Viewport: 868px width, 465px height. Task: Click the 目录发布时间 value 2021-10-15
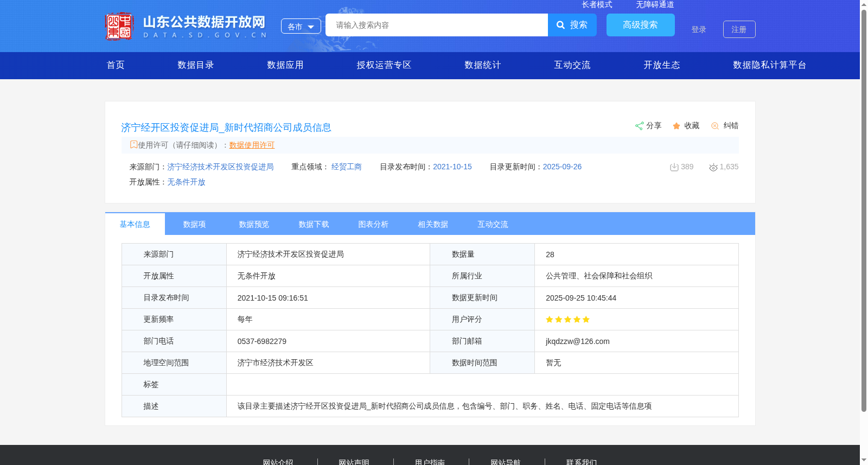(x=452, y=167)
